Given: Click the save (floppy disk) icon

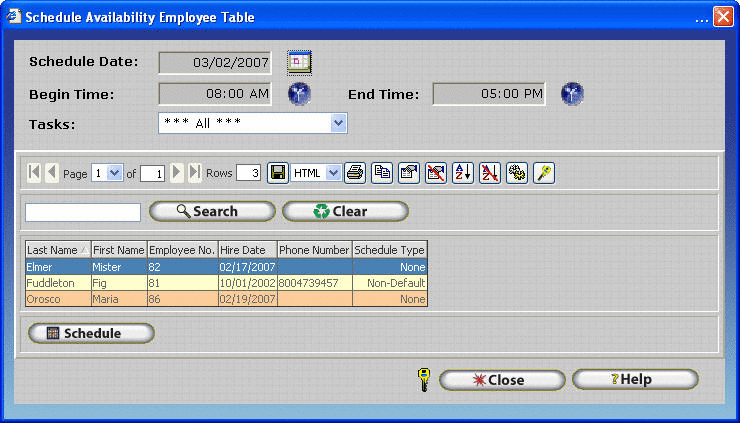Looking at the screenshot, I should [278, 173].
